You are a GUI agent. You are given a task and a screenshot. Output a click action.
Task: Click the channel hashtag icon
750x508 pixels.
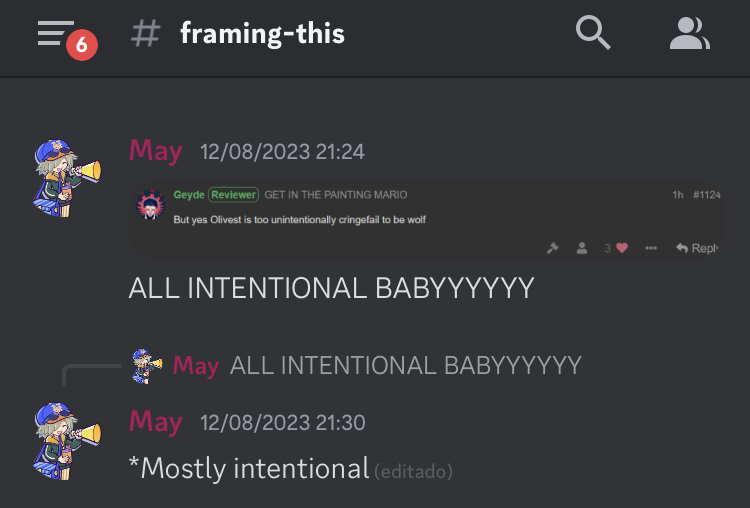[145, 33]
